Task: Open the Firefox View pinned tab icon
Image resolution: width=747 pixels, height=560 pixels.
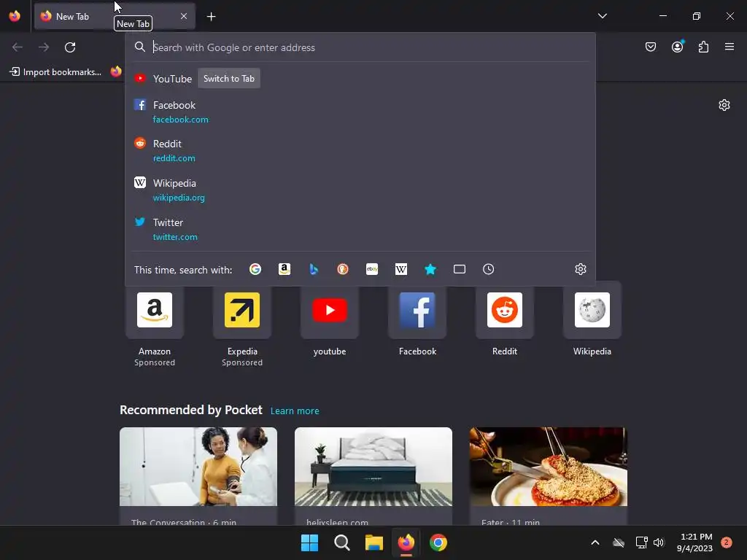Action: [15, 16]
